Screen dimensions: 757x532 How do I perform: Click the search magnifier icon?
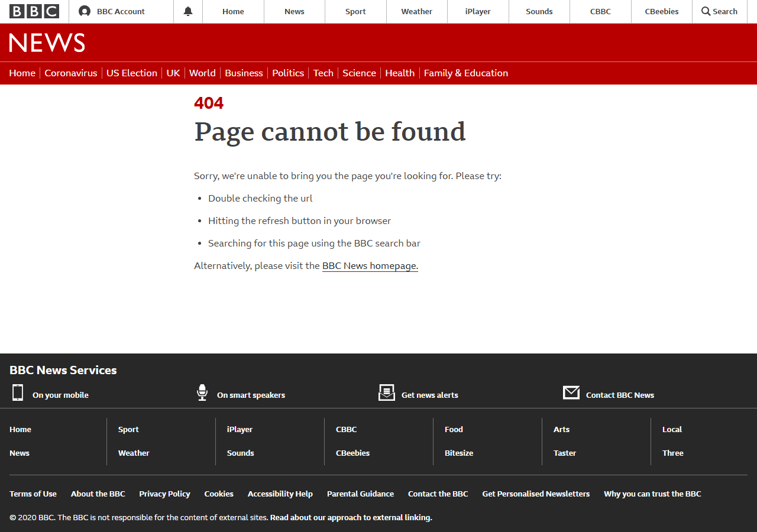[706, 11]
